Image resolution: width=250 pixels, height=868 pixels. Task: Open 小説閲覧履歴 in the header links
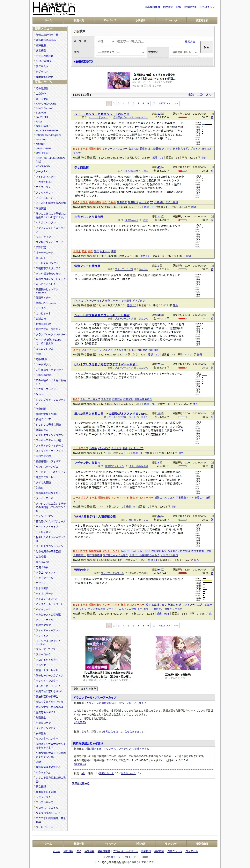point(152,7)
